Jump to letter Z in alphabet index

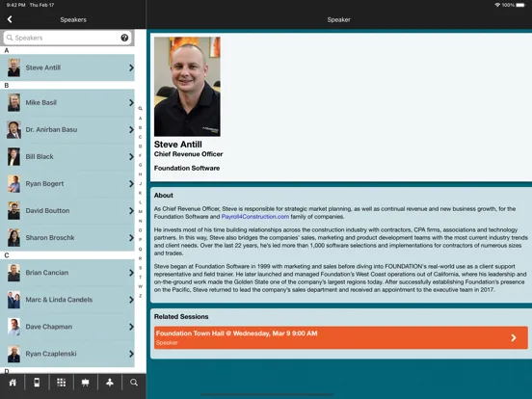pos(140,296)
